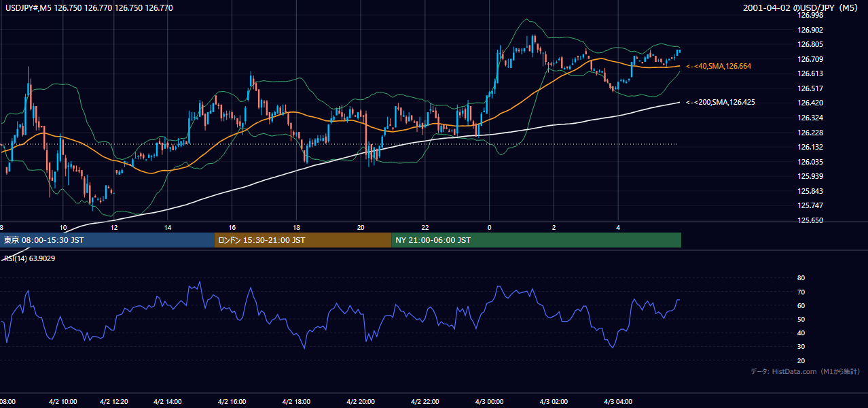Image resolution: width=868 pixels, height=408 pixels.
Task: Click price axis value 125.747
Action: pyautogui.click(x=810, y=205)
